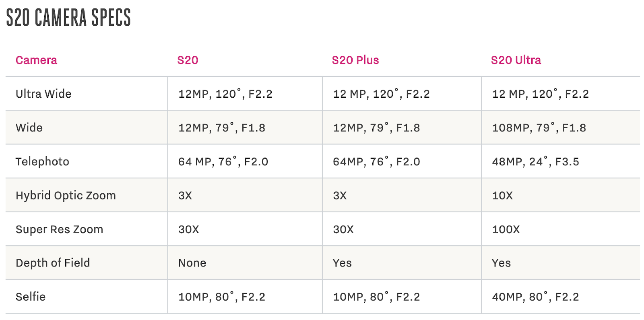This screenshot has width=644, height=320.
Task: Click the S20 CAMERA SPECS heading
Action: (x=68, y=18)
